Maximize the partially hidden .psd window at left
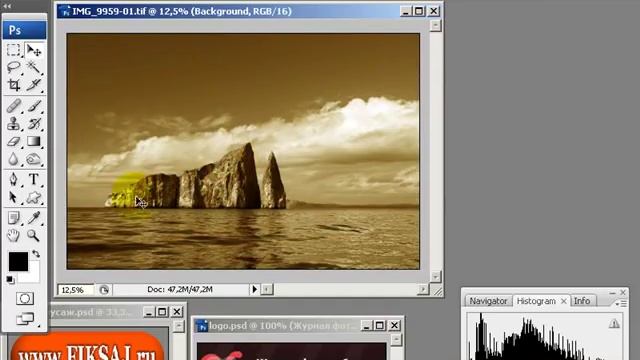This screenshot has height=360, width=640. pyautogui.click(x=162, y=312)
